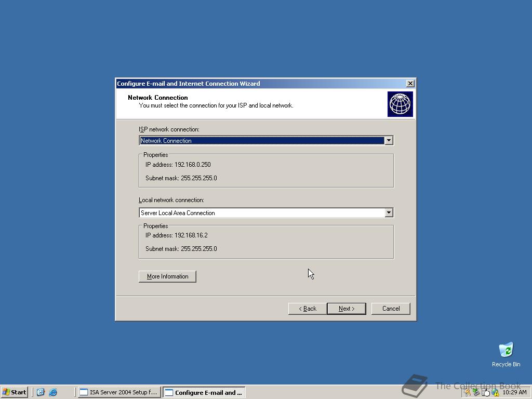Click the globe icon in wizard header
The height and width of the screenshot is (399, 532).
[x=400, y=104]
